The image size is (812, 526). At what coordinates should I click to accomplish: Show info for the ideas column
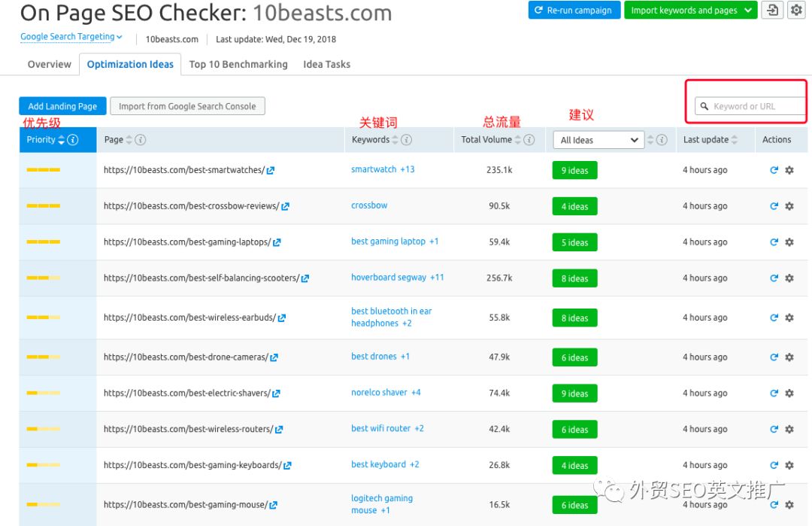[x=662, y=140]
